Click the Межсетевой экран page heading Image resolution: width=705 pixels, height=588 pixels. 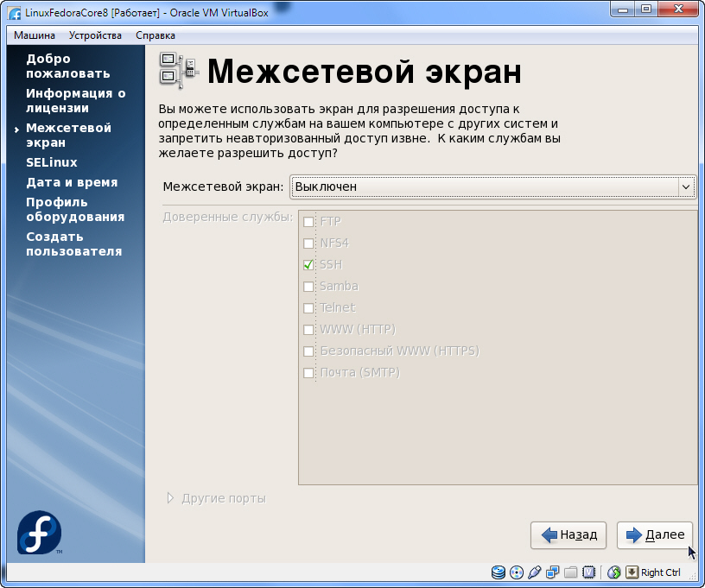tap(365, 71)
